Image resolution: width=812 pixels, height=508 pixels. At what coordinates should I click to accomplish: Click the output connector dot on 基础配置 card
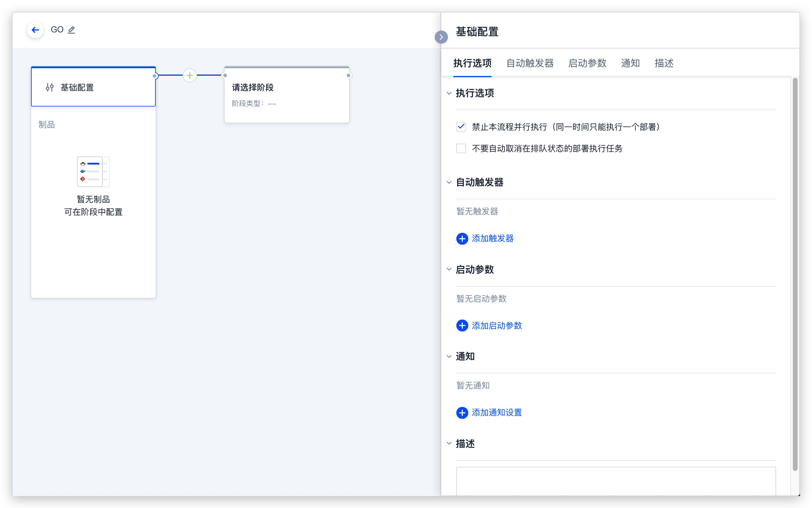[155, 76]
